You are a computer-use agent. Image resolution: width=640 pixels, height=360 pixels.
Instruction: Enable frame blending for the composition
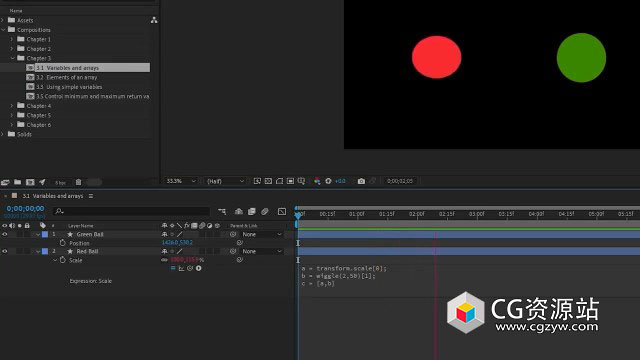point(252,211)
